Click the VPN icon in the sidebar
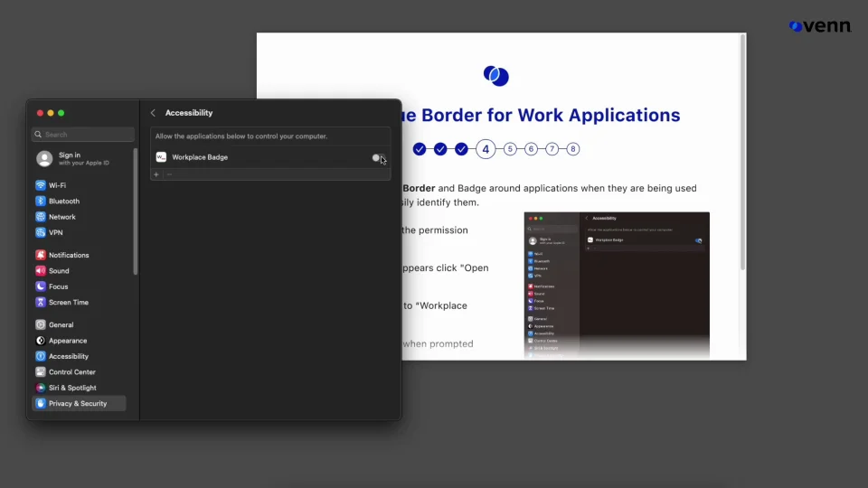 [x=41, y=232]
